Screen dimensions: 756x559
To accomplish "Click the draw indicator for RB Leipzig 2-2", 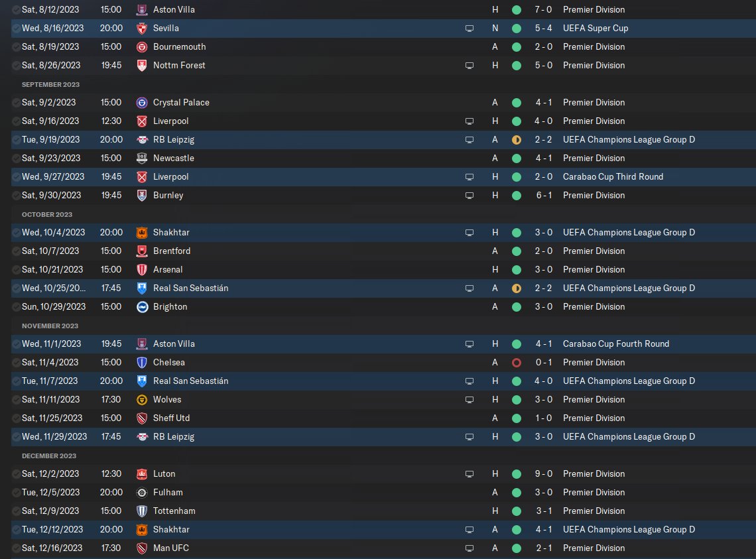I will pyautogui.click(x=517, y=140).
